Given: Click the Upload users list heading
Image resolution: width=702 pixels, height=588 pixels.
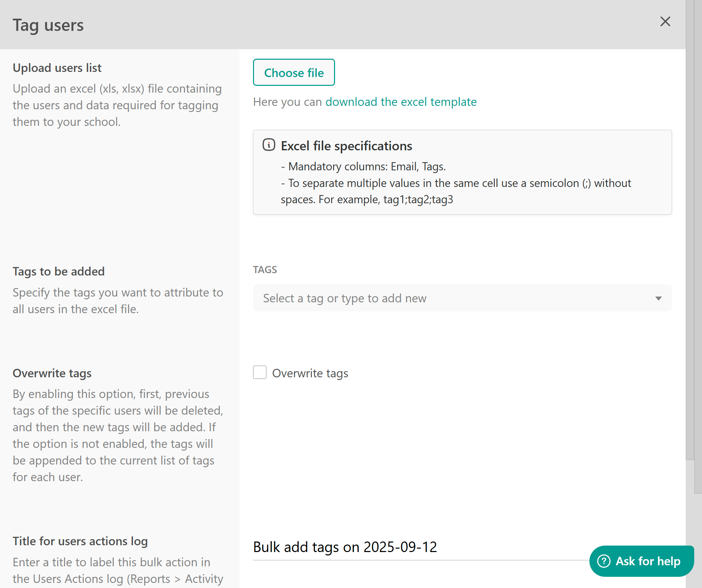Looking at the screenshot, I should [57, 68].
